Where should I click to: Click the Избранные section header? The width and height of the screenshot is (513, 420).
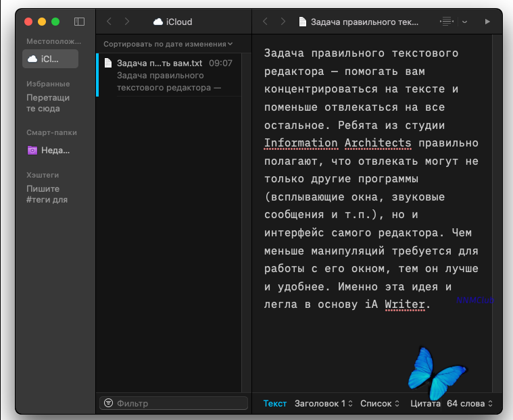(x=48, y=84)
